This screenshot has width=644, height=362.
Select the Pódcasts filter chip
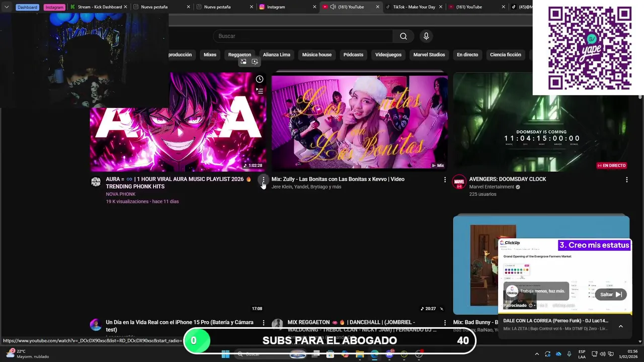click(353, 55)
